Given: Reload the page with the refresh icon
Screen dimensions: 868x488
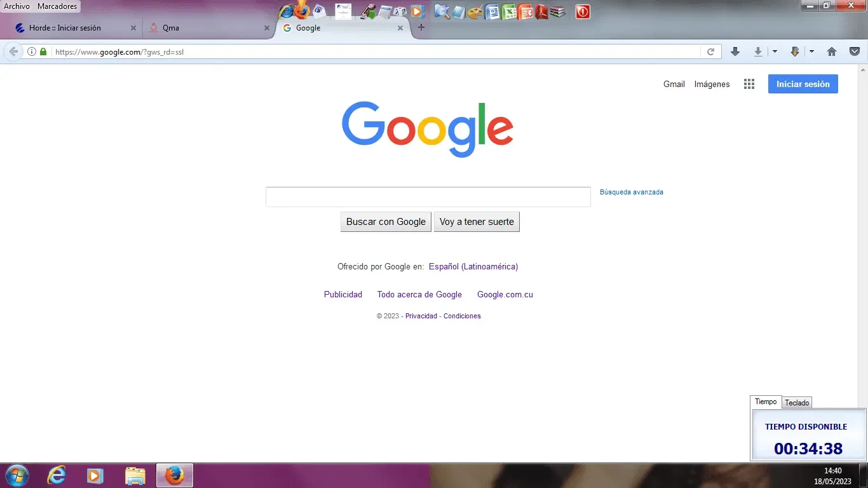Looking at the screenshot, I should pos(711,52).
